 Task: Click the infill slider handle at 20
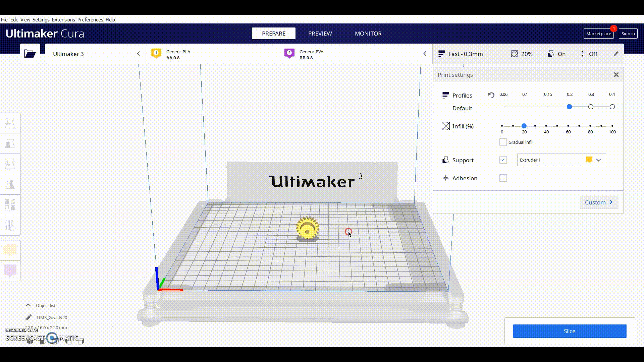524,126
